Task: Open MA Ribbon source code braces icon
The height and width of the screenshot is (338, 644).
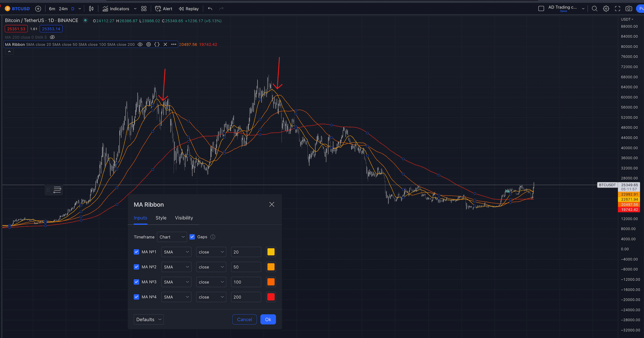Action: (157, 44)
